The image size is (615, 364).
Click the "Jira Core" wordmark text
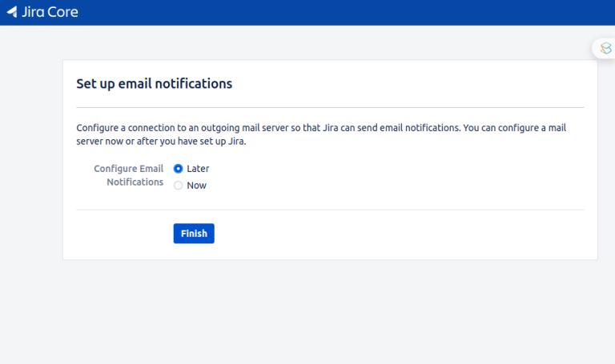[x=50, y=12]
